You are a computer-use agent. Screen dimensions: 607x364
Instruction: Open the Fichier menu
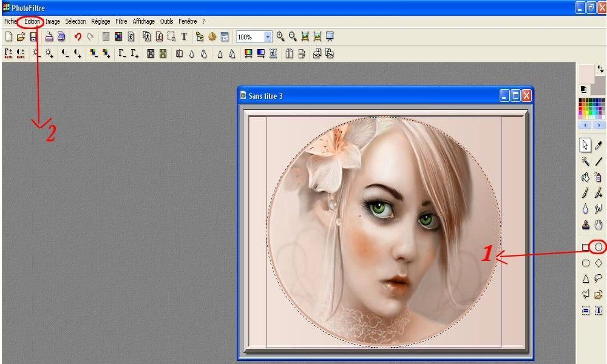[10, 21]
